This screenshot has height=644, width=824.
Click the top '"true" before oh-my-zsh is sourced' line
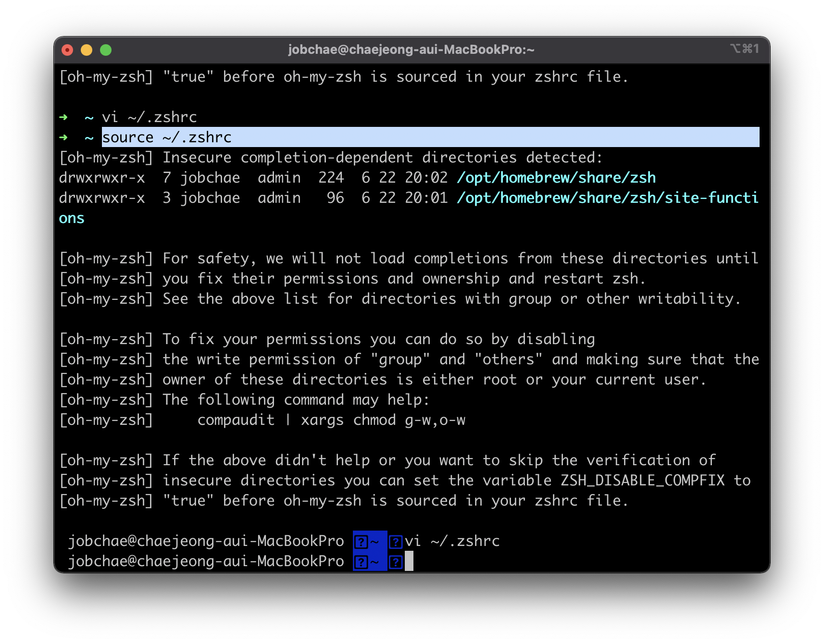click(x=344, y=77)
